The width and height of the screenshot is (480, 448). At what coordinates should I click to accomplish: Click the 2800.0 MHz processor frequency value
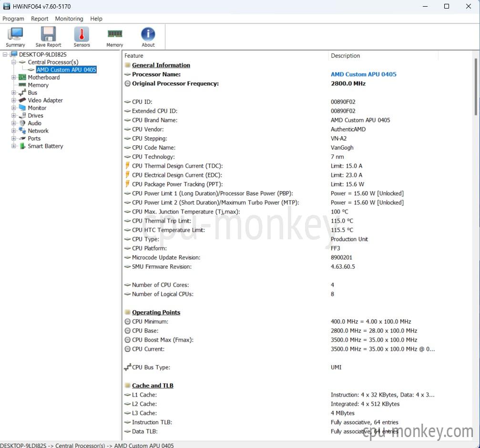coord(348,83)
